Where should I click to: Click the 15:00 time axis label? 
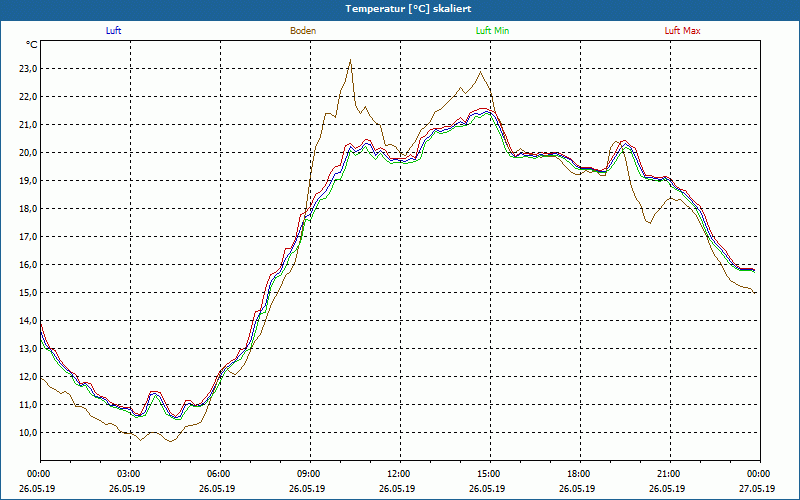tap(491, 474)
